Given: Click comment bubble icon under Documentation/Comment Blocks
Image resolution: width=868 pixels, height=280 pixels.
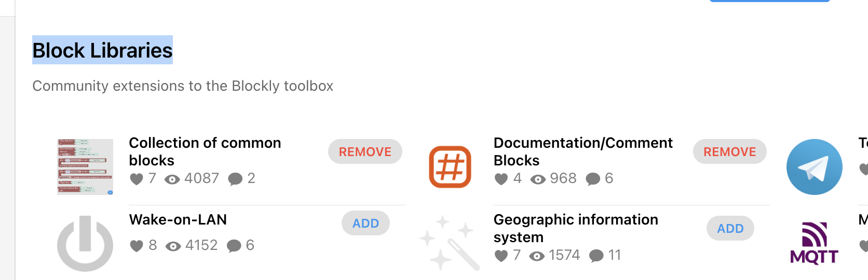Looking at the screenshot, I should click(x=593, y=179).
